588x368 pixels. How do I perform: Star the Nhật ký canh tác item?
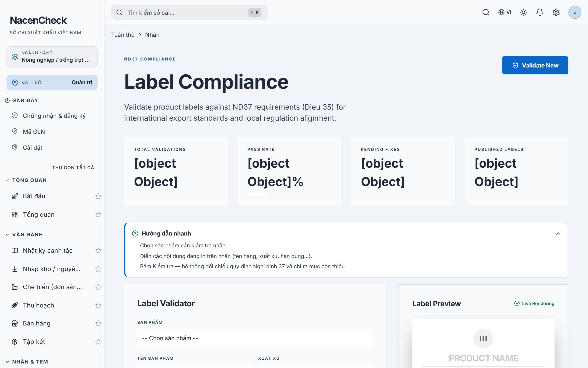coord(98,251)
